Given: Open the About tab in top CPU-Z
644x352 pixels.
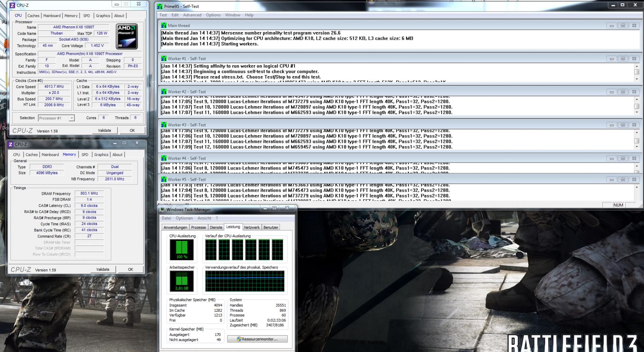Looking at the screenshot, I should [x=119, y=16].
